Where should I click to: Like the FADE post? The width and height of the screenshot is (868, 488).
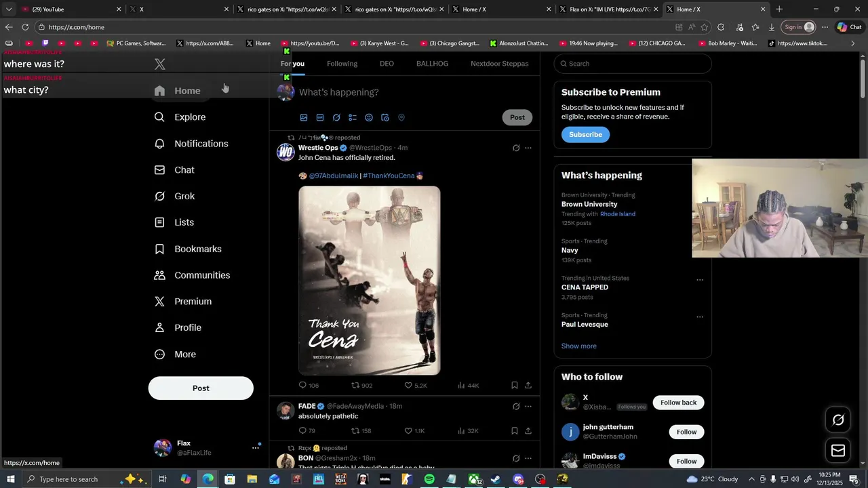point(414,430)
